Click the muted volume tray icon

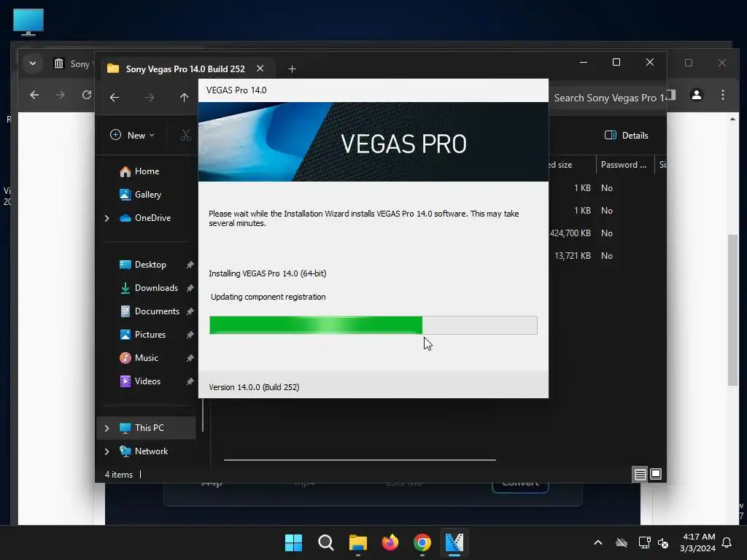663,542
